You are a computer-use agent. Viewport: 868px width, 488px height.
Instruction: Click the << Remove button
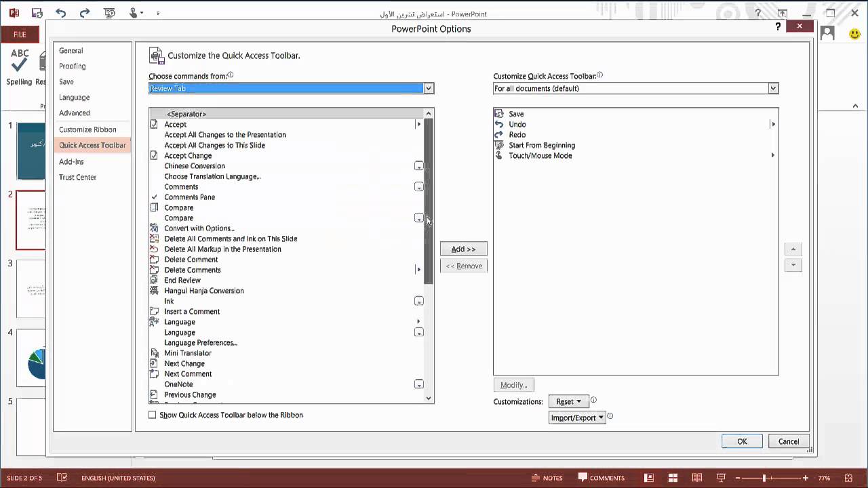pyautogui.click(x=464, y=266)
